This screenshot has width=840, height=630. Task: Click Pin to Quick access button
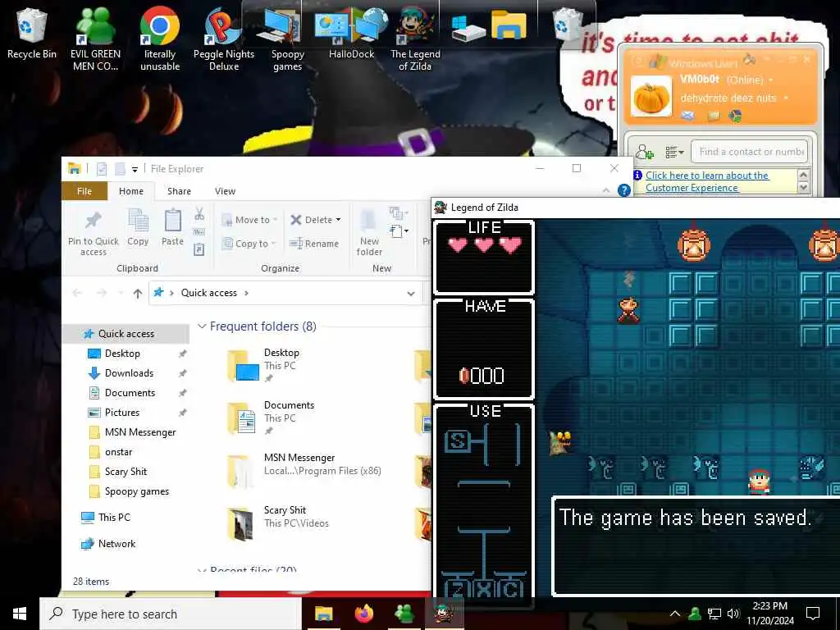pos(94,234)
